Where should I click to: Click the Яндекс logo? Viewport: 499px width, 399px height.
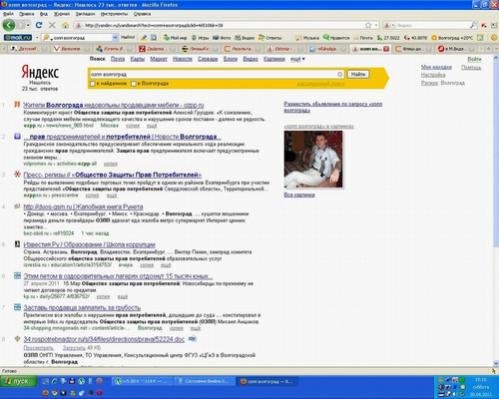[x=40, y=72]
